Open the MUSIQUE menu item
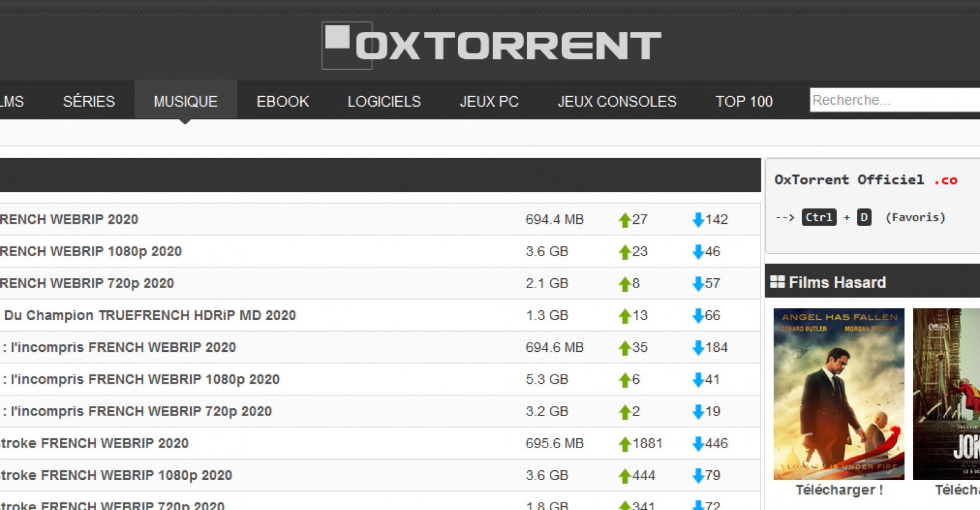Viewport: 980px width, 510px height. pos(186,101)
